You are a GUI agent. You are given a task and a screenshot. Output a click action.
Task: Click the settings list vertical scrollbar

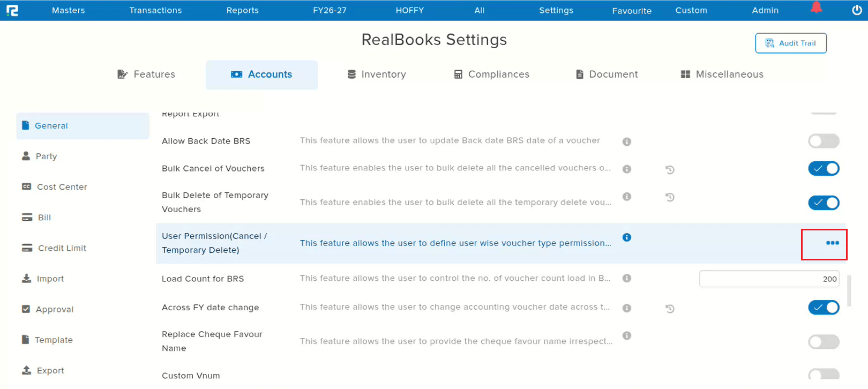click(849, 291)
